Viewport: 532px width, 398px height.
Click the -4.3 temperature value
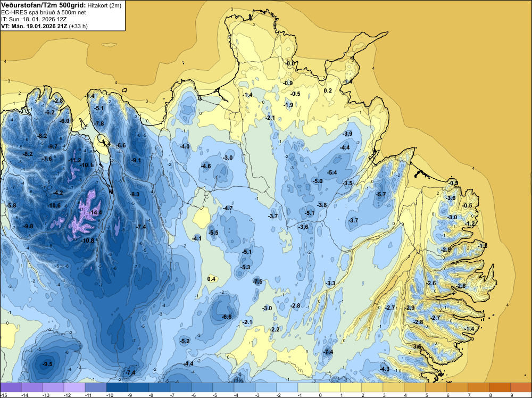click(x=385, y=369)
